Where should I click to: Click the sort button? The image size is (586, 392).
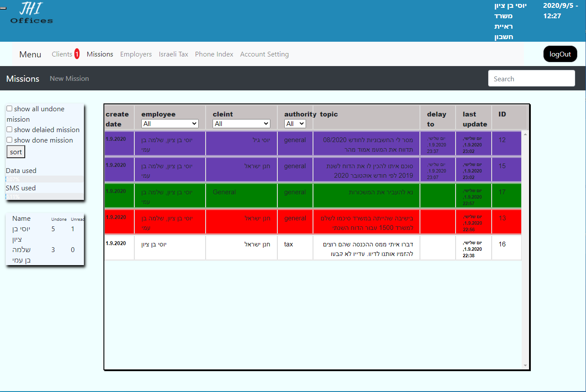16,152
